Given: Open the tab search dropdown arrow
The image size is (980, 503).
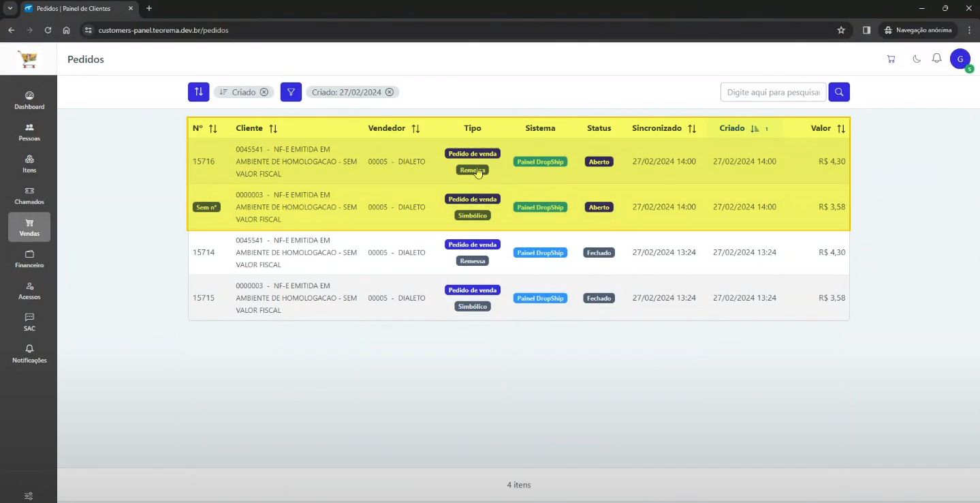Looking at the screenshot, I should pos(10,8).
